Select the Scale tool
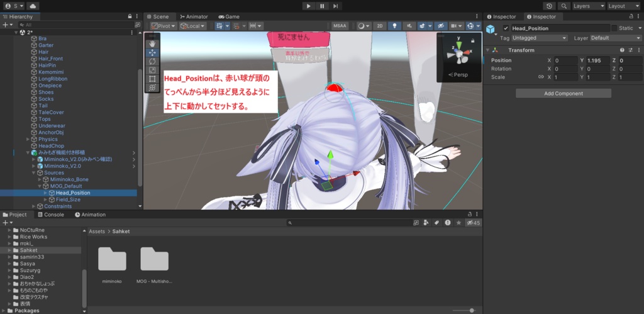This screenshot has height=314, width=644. point(152,70)
